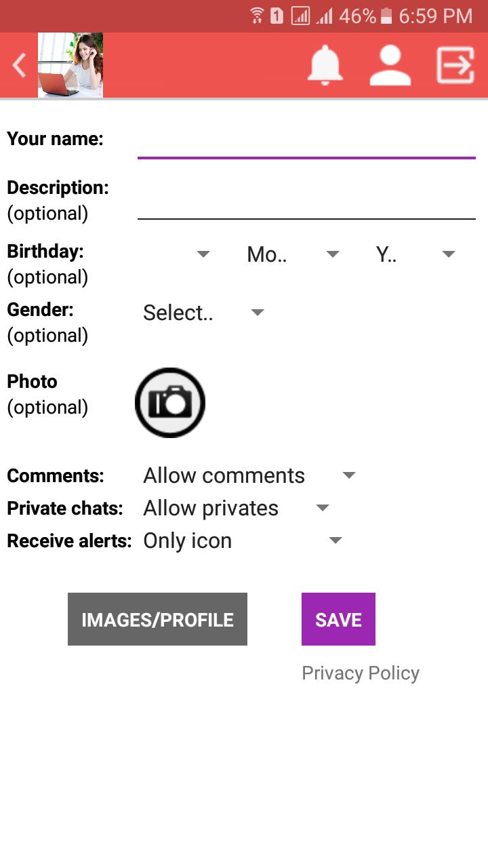
Task: Open the birthday month dropdown
Action: click(x=292, y=254)
